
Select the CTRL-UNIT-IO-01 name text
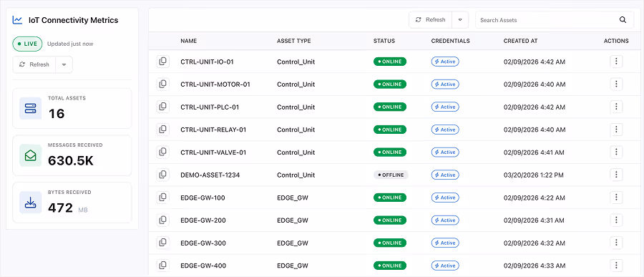tap(207, 62)
